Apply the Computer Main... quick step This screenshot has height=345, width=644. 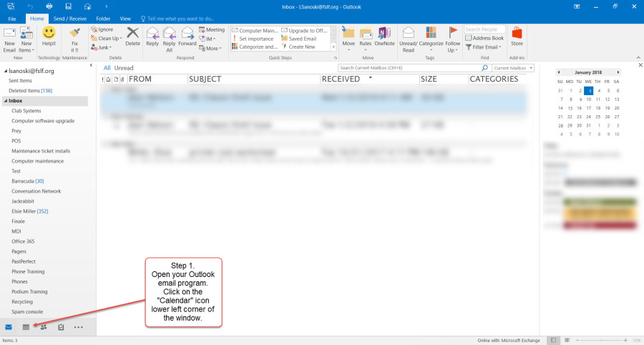tap(255, 30)
